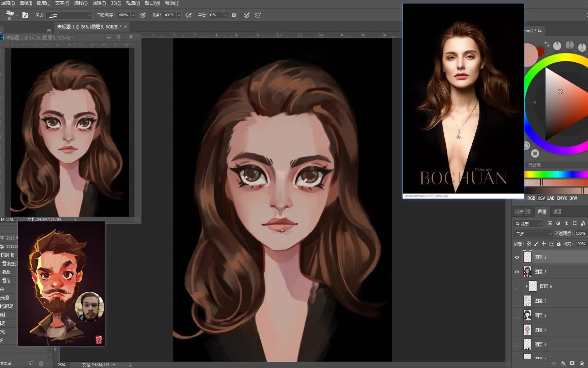Viewport: 588px width, 368px height.
Task: Open smoothing options gear
Action: [x=234, y=15]
